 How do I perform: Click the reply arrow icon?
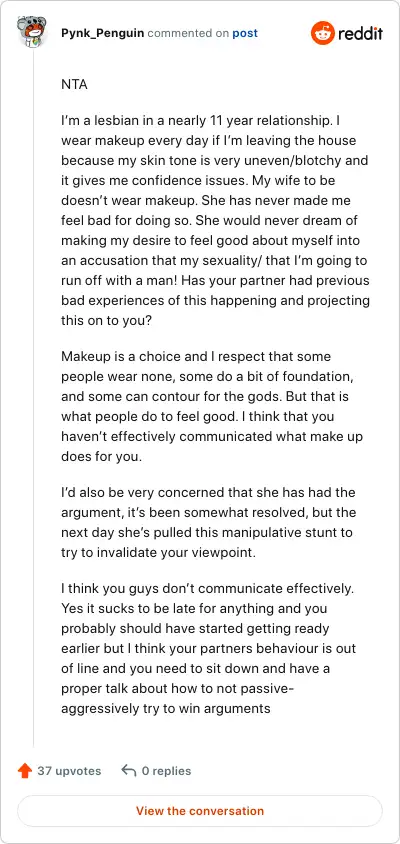(x=128, y=771)
